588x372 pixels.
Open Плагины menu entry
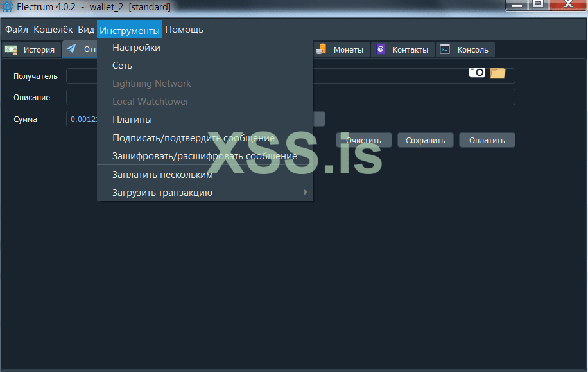(205, 120)
